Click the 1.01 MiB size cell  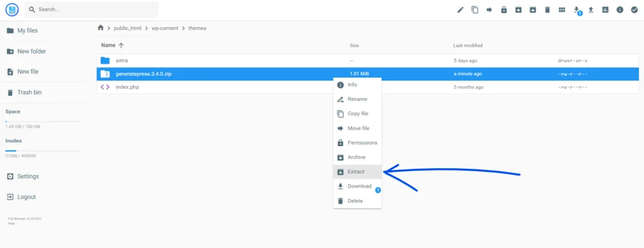pyautogui.click(x=359, y=74)
